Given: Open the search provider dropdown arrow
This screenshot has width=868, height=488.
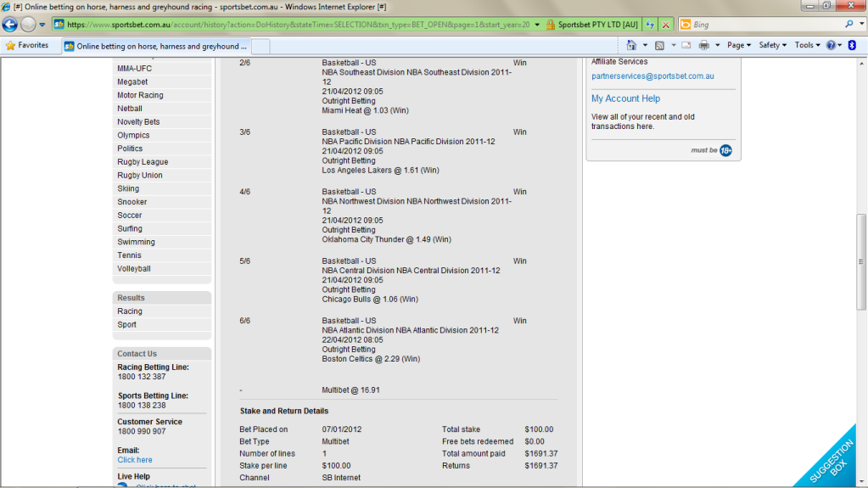Looking at the screenshot, I should tap(861, 24).
